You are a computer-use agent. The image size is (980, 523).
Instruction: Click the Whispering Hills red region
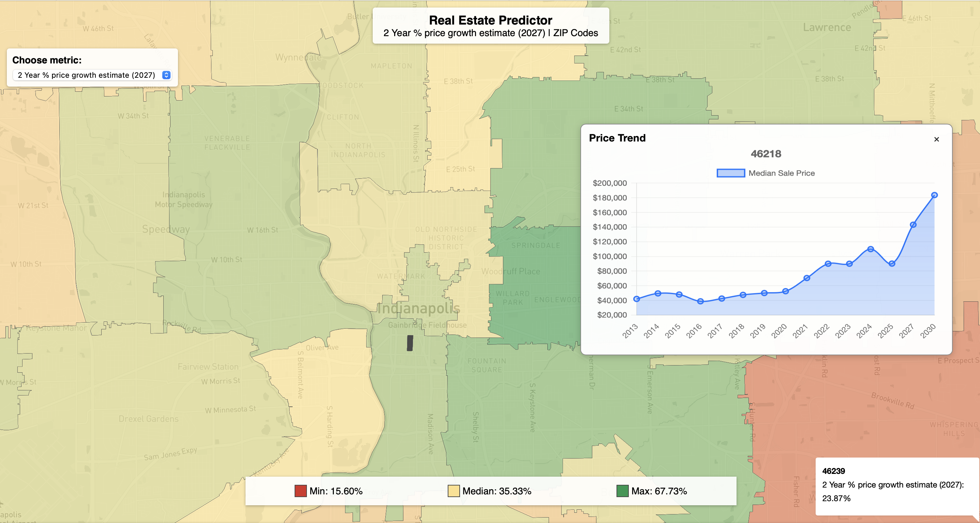tap(954, 429)
